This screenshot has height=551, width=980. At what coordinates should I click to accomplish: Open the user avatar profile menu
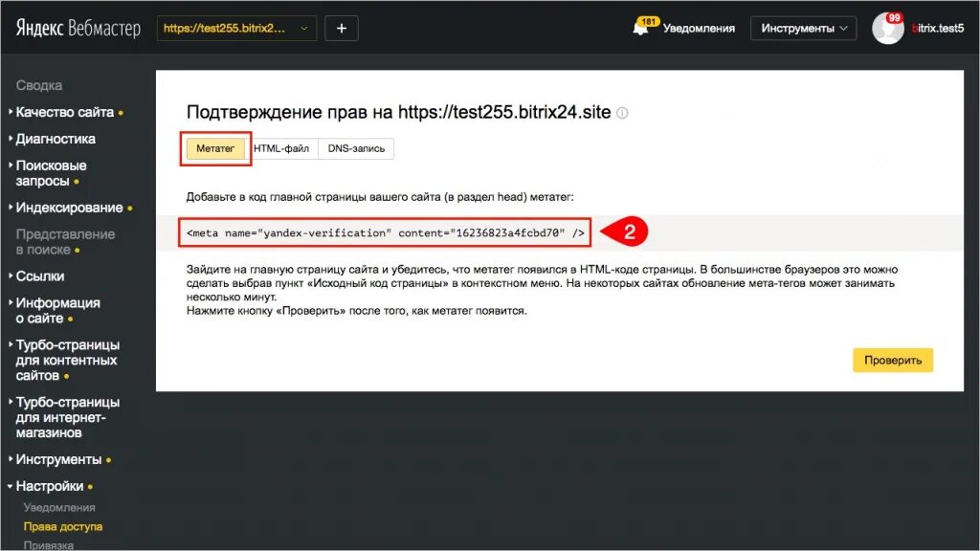(x=887, y=28)
